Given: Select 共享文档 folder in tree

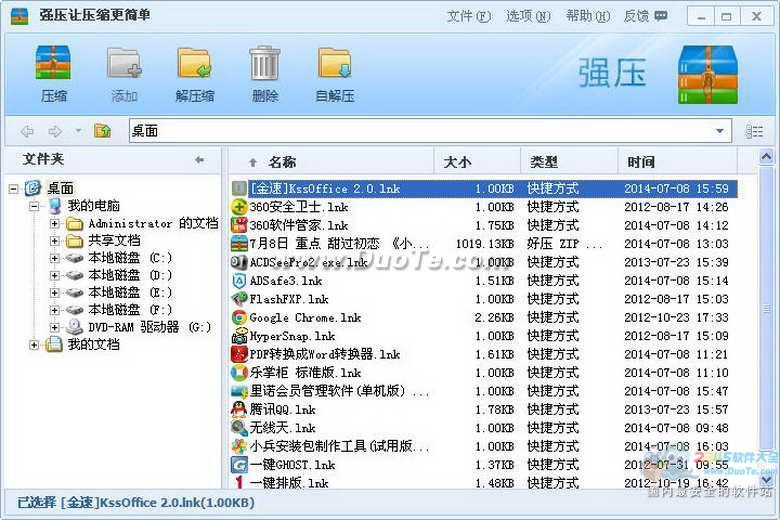Looking at the screenshot, I should click(x=114, y=241).
